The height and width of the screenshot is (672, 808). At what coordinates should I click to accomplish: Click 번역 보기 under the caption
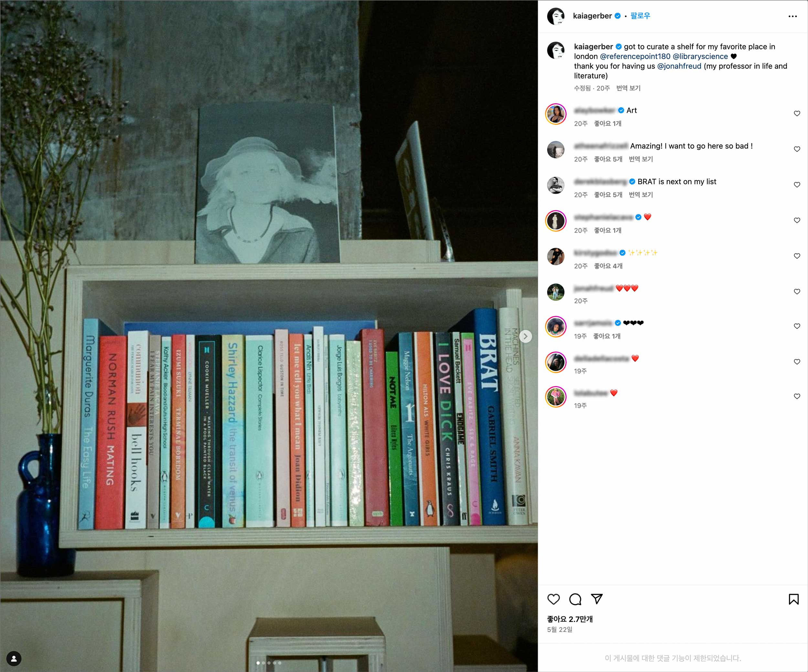[628, 88]
